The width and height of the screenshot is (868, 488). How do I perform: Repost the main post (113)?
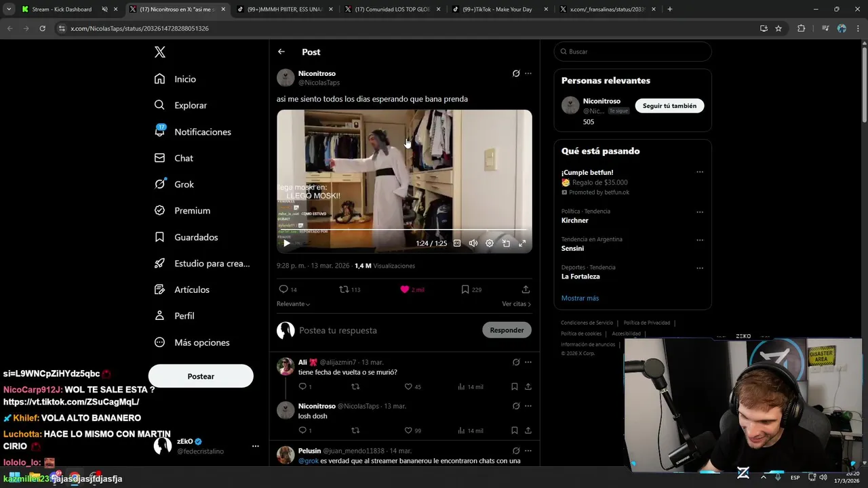point(350,289)
